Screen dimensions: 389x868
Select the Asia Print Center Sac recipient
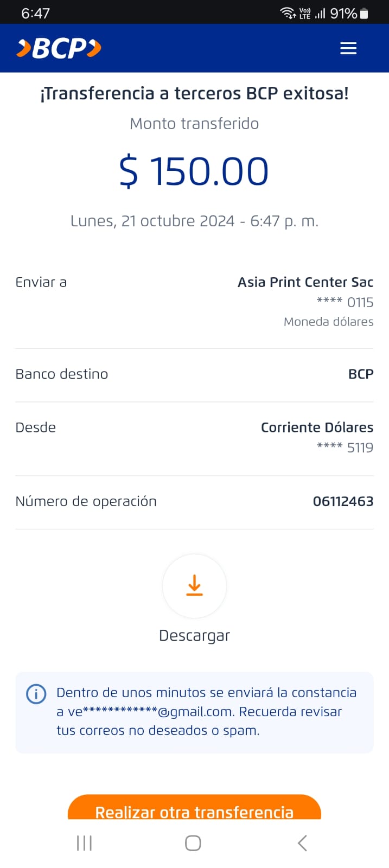pyautogui.click(x=305, y=282)
